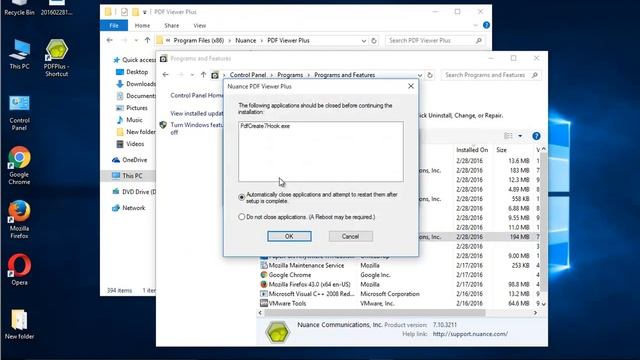Open View installed updates link
Viewport: 640px width, 360px height.
[x=197, y=113]
